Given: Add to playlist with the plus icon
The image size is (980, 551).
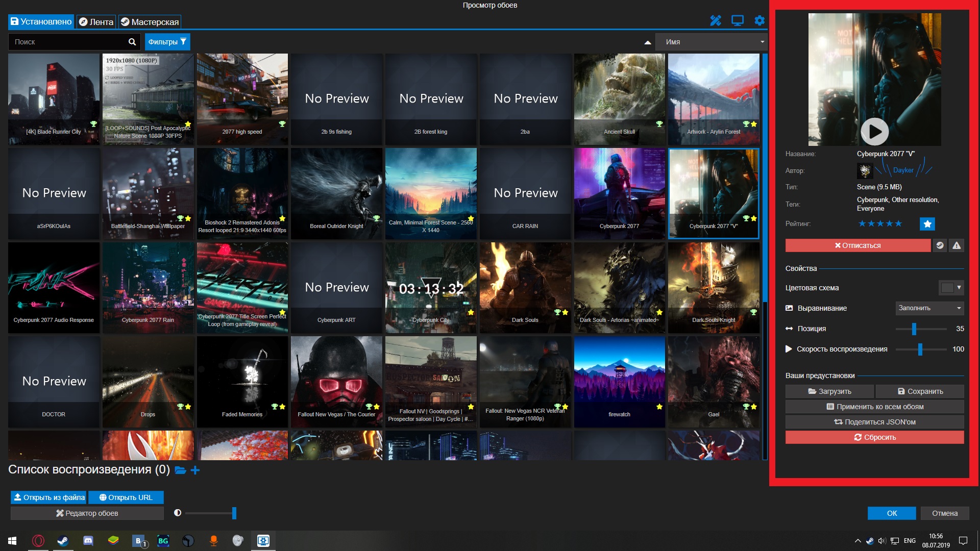Looking at the screenshot, I should [x=195, y=470].
